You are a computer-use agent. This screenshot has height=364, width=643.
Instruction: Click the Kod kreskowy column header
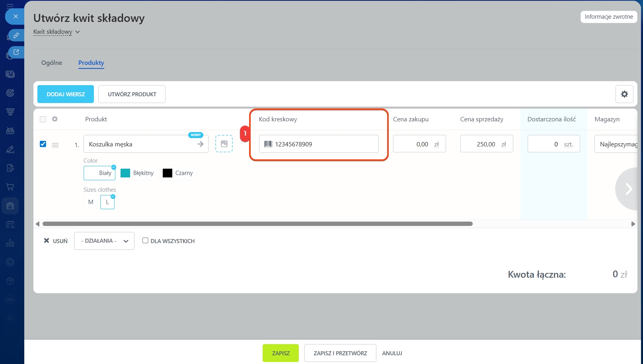point(278,119)
